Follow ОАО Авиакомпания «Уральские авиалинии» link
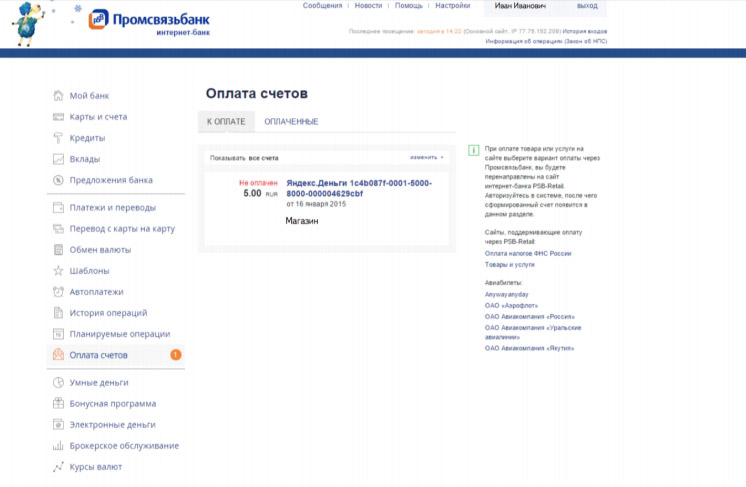The width and height of the screenshot is (746, 487). pyautogui.click(x=533, y=332)
